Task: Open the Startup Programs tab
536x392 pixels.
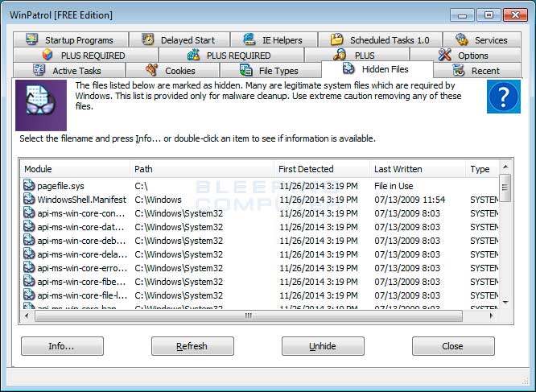Action: click(71, 39)
